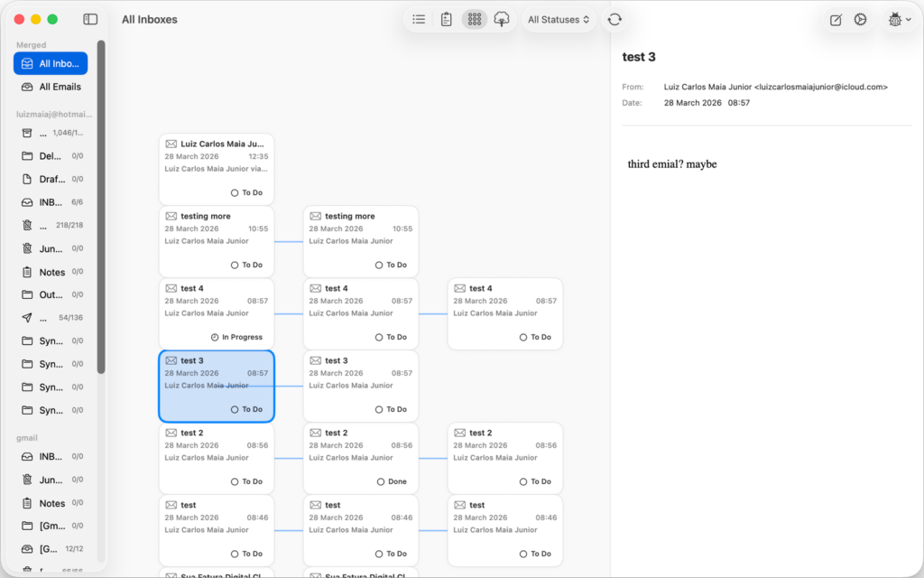Select the first 08:46 test card

pyautogui.click(x=217, y=530)
